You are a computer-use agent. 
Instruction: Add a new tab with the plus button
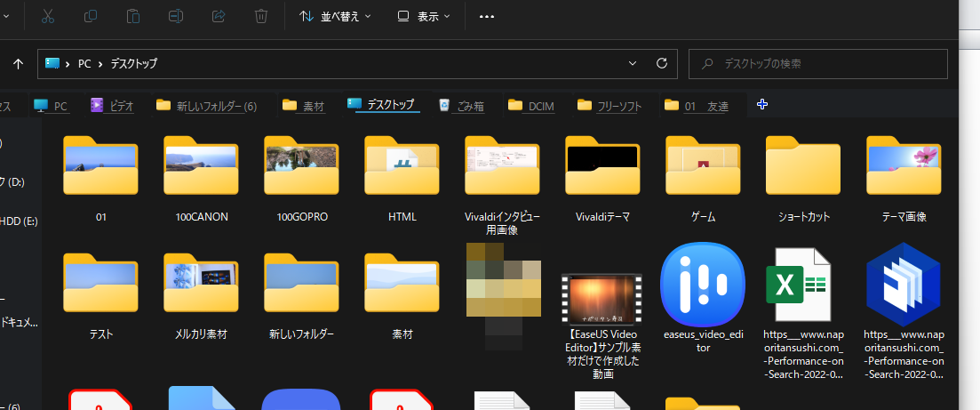pyautogui.click(x=761, y=105)
